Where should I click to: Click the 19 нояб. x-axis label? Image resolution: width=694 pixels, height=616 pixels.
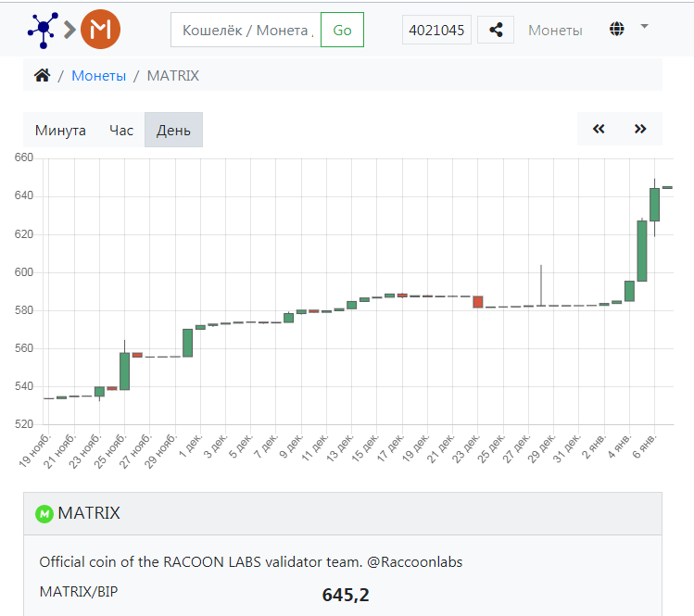coord(35,450)
